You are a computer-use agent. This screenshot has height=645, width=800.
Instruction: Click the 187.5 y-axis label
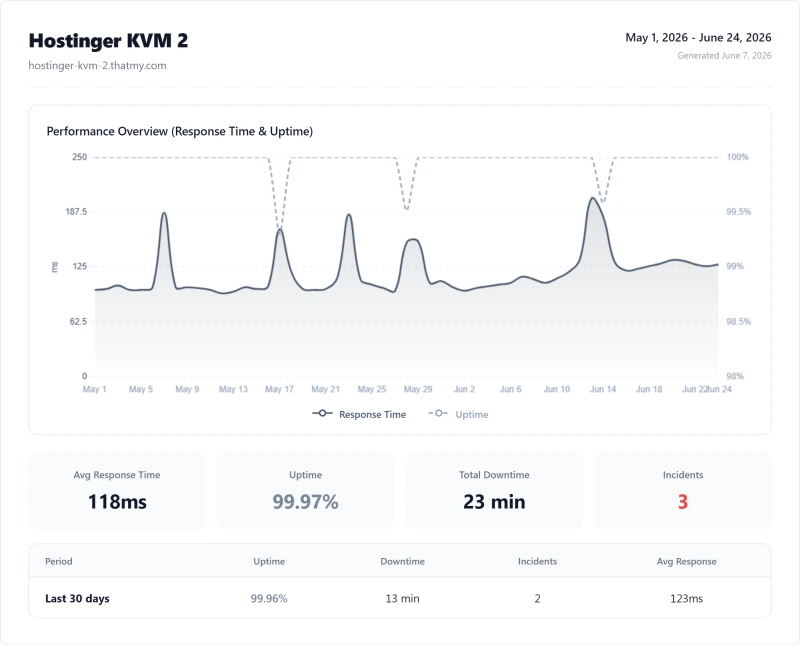pyautogui.click(x=77, y=212)
